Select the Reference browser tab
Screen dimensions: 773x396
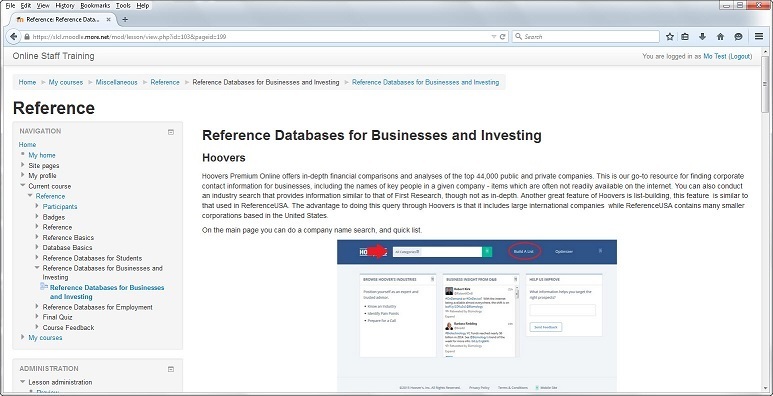click(62, 19)
